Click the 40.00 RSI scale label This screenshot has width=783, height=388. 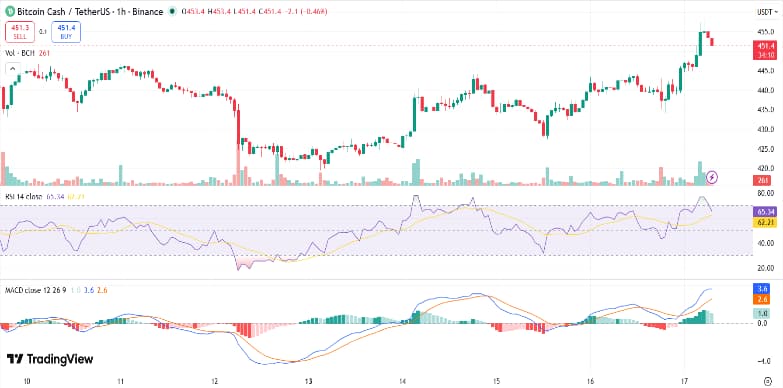[767, 243]
